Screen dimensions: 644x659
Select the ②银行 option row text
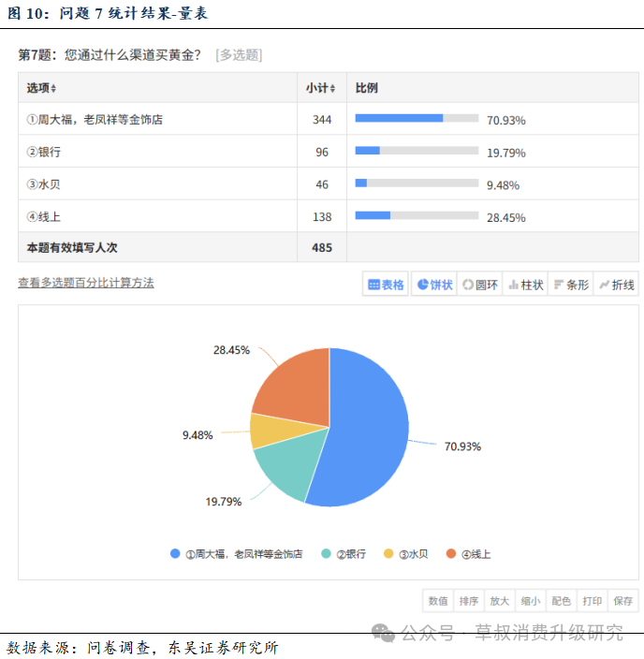pyautogui.click(x=44, y=152)
